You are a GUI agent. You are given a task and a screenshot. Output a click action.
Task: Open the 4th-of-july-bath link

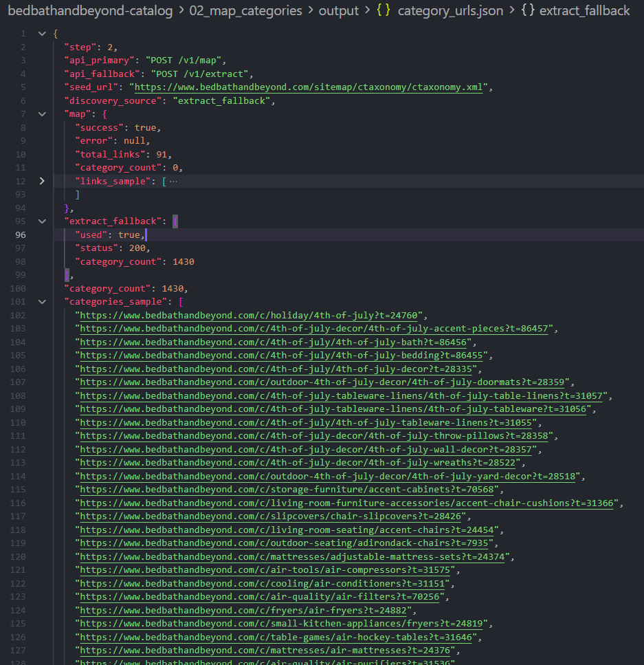point(273,342)
